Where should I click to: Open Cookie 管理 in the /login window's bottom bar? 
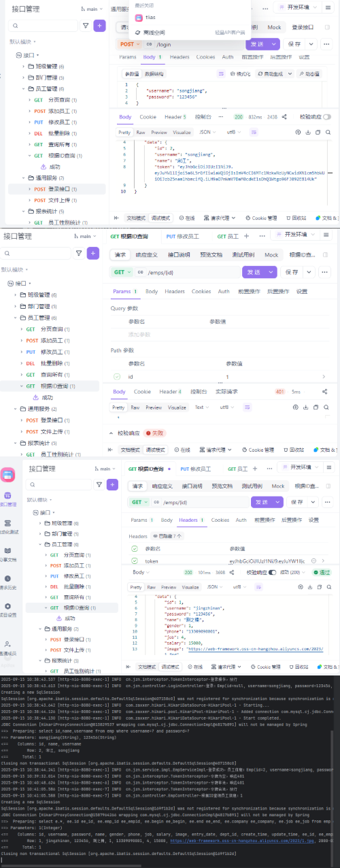tap(262, 218)
